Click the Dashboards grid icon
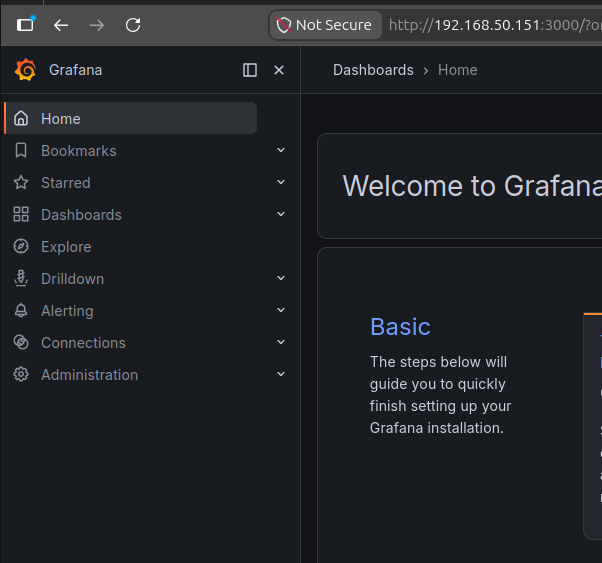This screenshot has height=563, width=602. click(21, 214)
